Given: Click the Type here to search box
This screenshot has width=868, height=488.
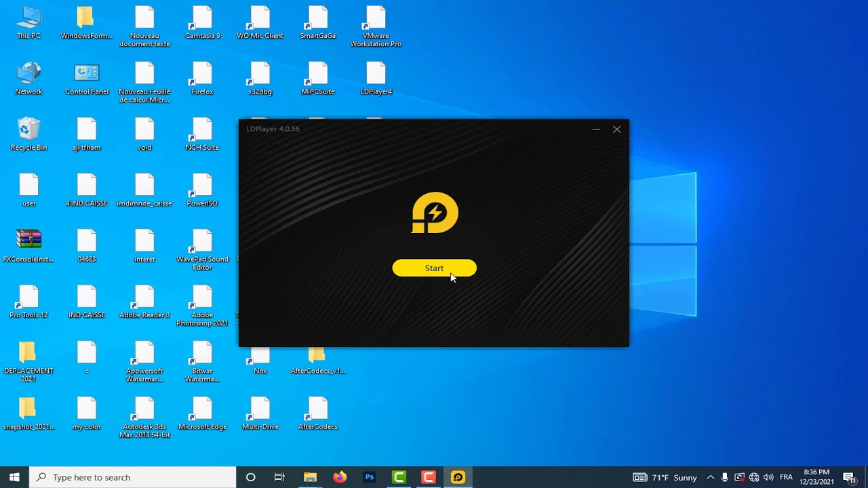Looking at the screenshot, I should [133, 477].
